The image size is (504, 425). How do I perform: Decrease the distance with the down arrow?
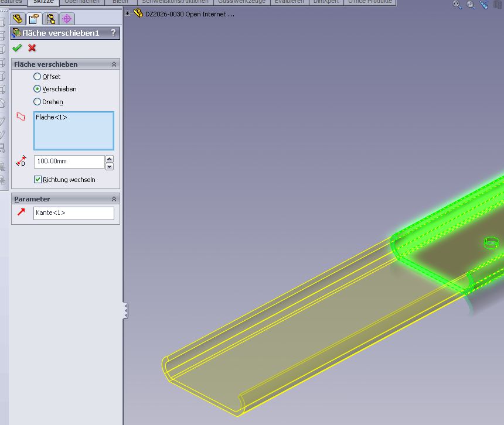tap(110, 166)
